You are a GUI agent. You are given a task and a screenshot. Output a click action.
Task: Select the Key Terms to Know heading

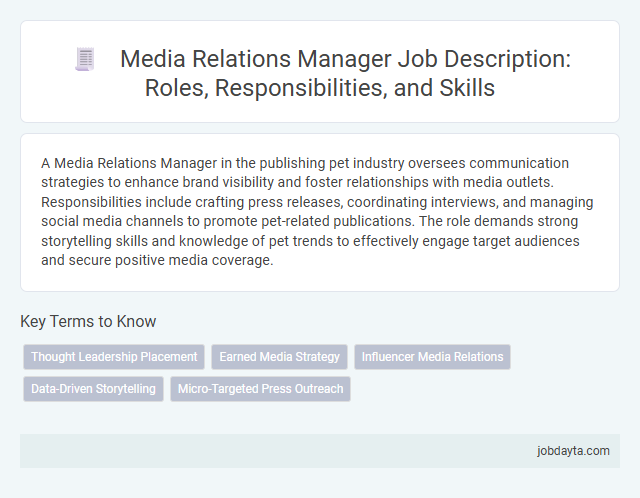pos(88,321)
